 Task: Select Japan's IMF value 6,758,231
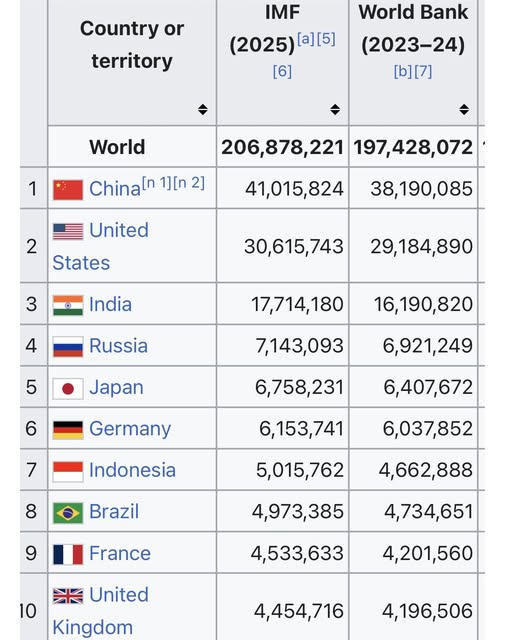299,387
